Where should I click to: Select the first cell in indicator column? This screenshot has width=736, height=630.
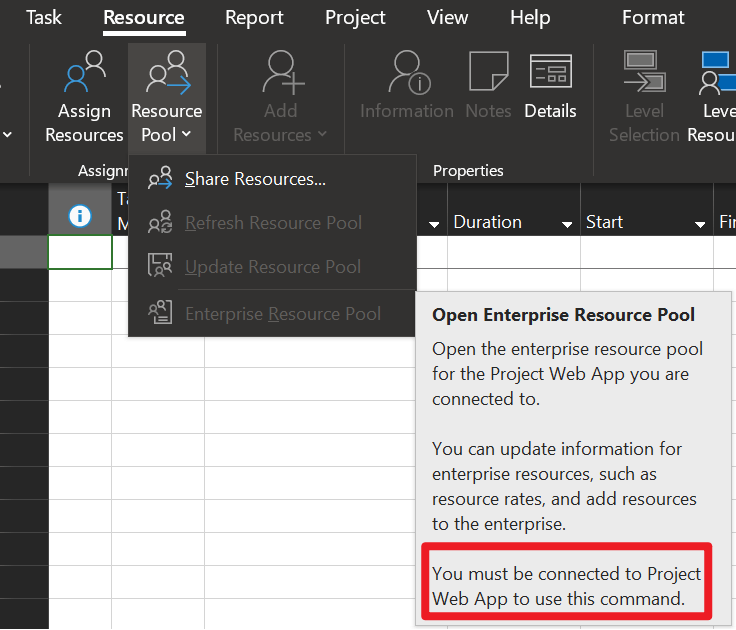pos(80,252)
